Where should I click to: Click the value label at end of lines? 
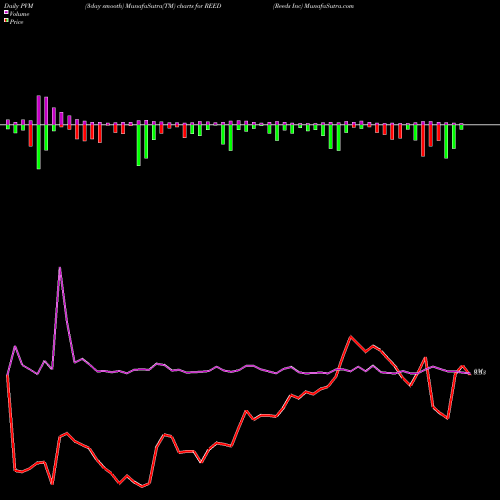[480, 372]
